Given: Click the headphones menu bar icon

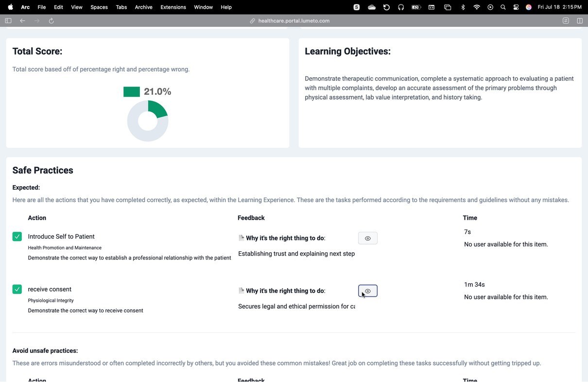Looking at the screenshot, I should point(401,7).
